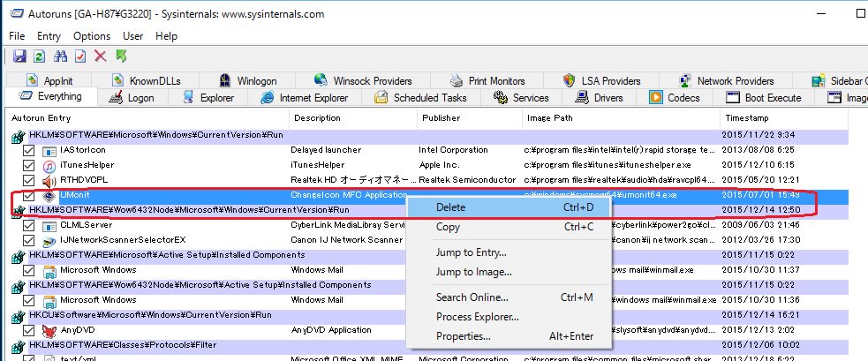Screen dimensions: 868x361
Task: Click registry icon beside Classes Protocols Filter key
Action: tap(19, 347)
